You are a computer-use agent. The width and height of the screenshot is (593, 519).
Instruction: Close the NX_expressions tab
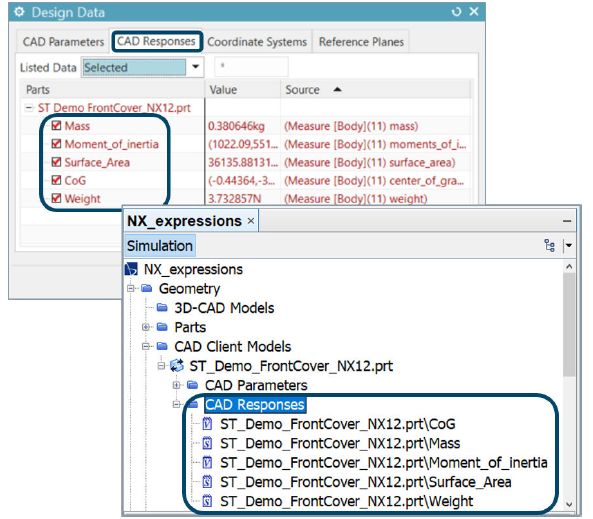(251, 221)
